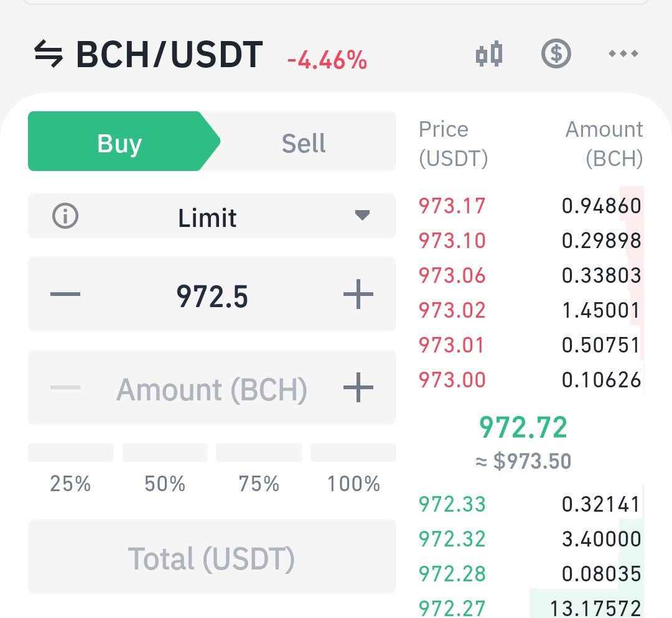This screenshot has height=618, width=672.
Task: Tap the dollar coin icon
Action: [556, 53]
